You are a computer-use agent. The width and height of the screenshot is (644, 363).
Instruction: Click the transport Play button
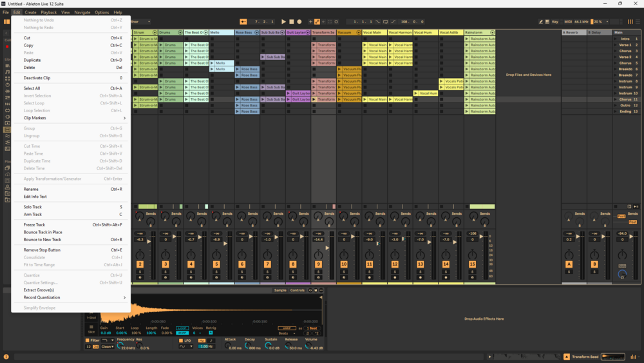pyautogui.click(x=283, y=22)
